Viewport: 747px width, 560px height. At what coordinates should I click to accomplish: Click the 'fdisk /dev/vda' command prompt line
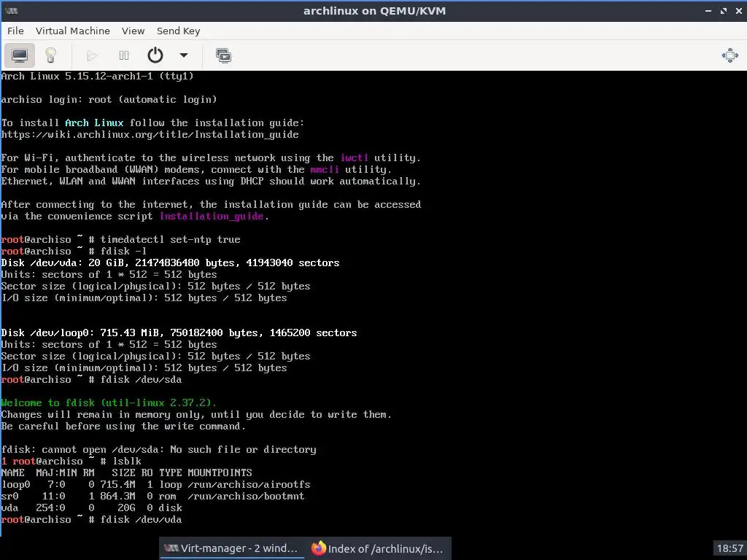[x=91, y=519]
